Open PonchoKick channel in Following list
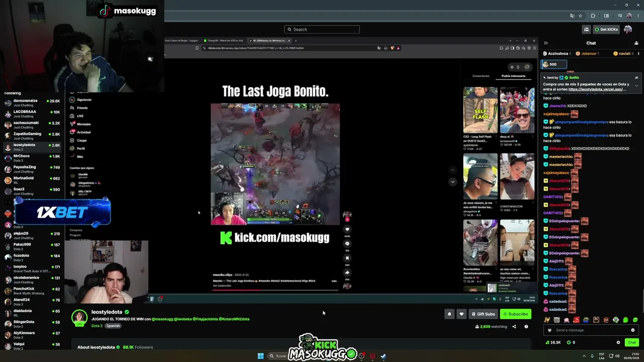This screenshot has width=644, height=362. pos(32,291)
